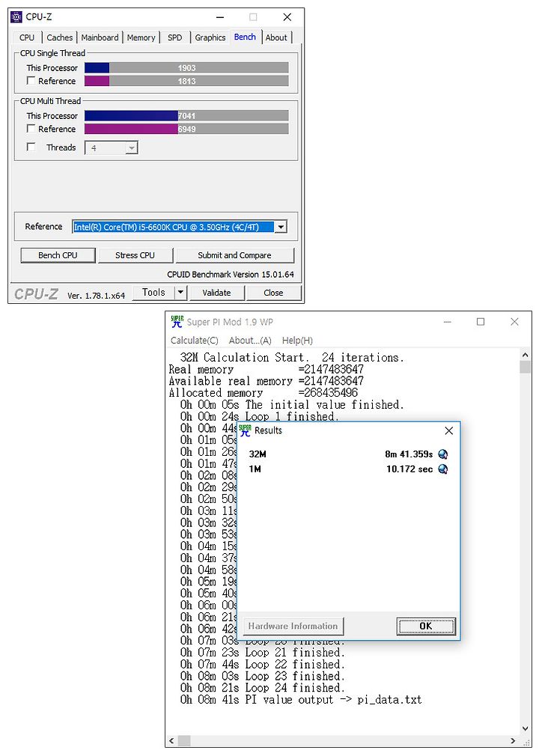Switch to the Mainboard tab

pyautogui.click(x=100, y=37)
